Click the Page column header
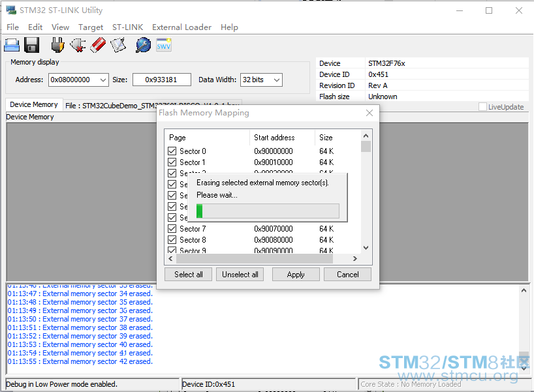 coord(208,138)
